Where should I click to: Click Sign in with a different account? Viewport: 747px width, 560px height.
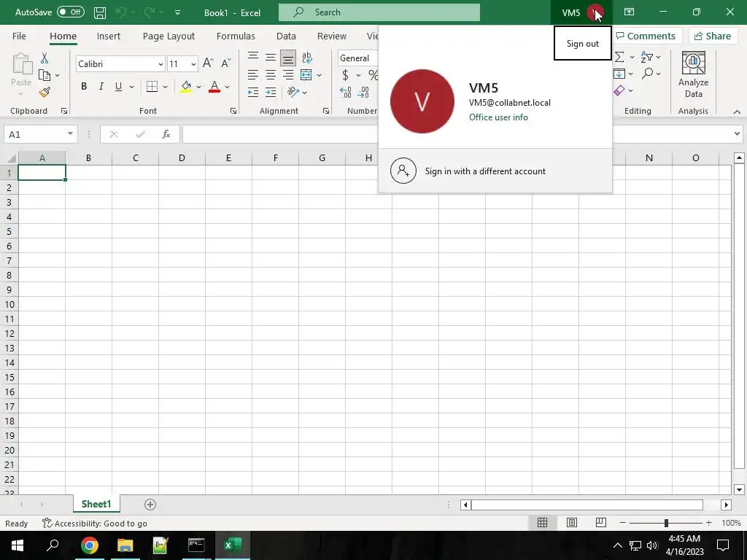495,171
